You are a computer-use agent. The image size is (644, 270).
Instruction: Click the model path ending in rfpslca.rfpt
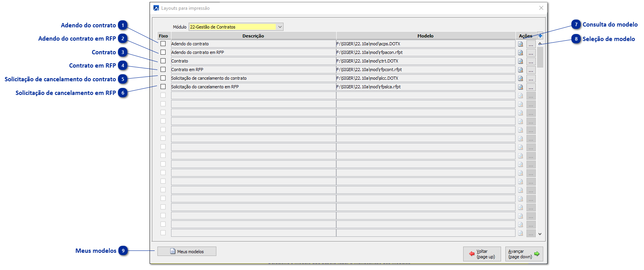coord(426,87)
